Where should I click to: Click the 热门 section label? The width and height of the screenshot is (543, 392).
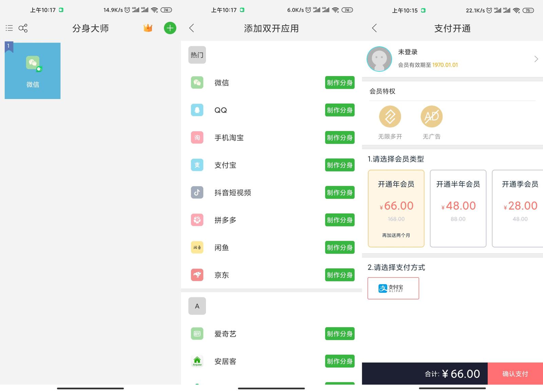click(x=197, y=55)
